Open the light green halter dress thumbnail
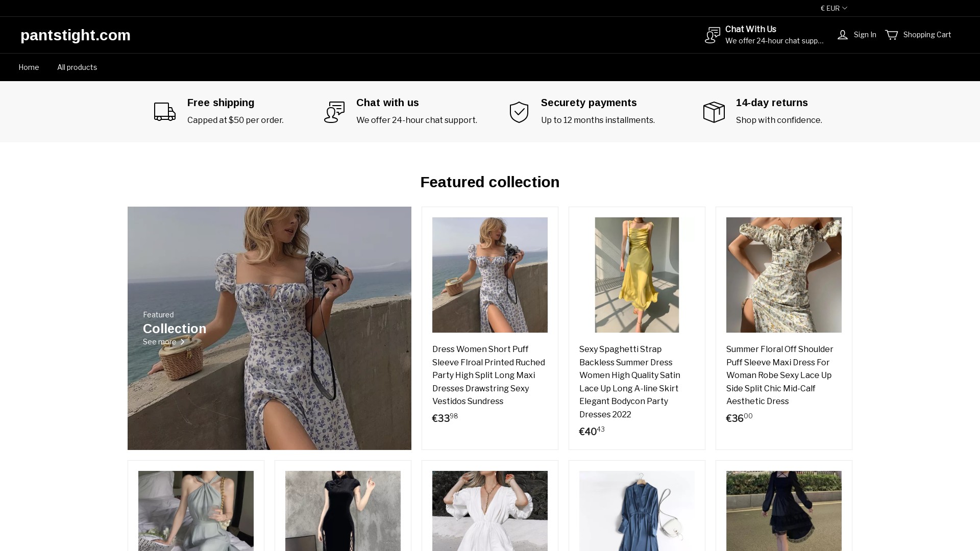Image resolution: width=980 pixels, height=551 pixels. (x=196, y=511)
